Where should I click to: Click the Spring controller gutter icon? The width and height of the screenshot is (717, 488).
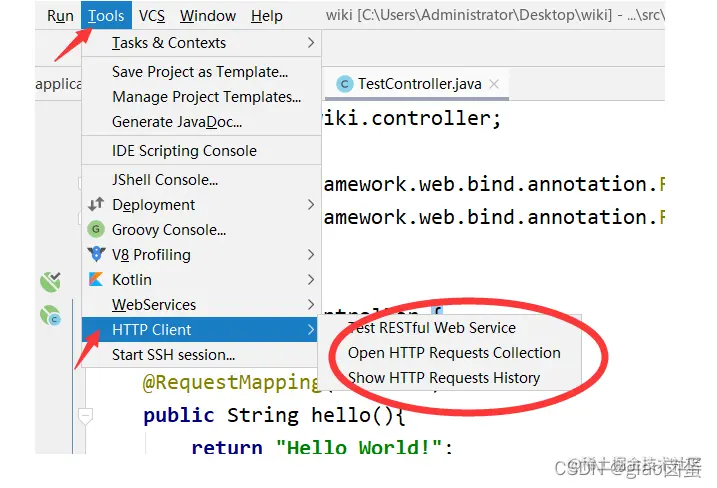pos(50,316)
